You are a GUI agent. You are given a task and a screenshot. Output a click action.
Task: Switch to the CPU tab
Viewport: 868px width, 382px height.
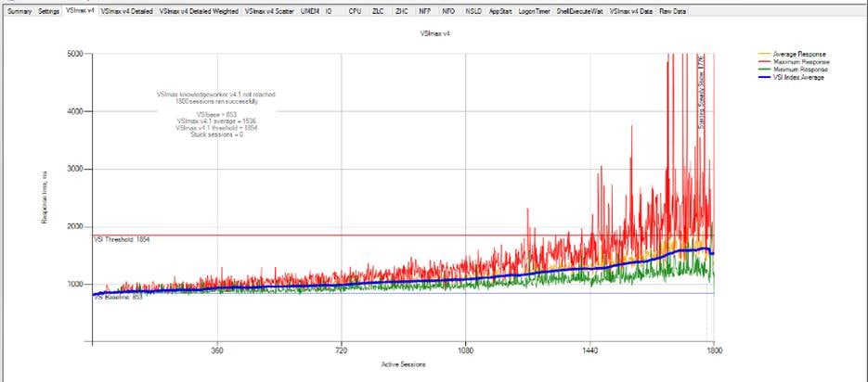(x=355, y=11)
